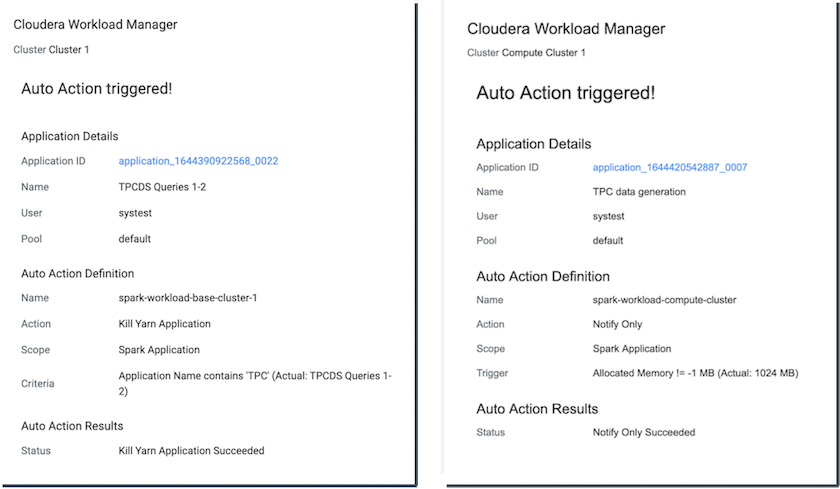
Task: Click 'Kill Yarn Application' action value
Action: pos(164,324)
